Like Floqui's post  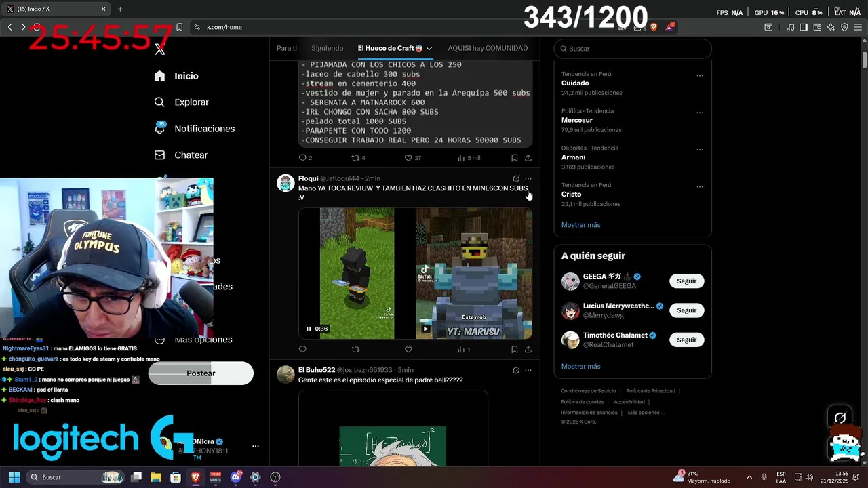click(x=408, y=350)
